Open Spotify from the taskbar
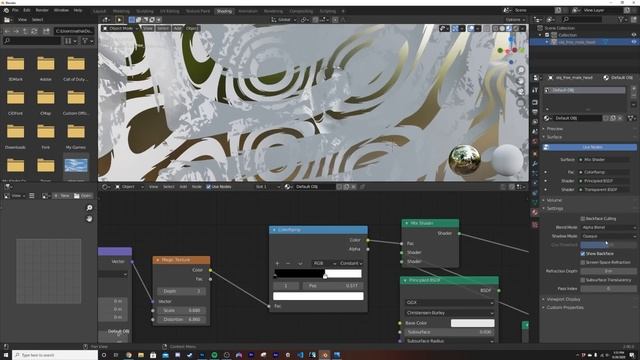Viewport: 640px width, 360px height. [214, 355]
